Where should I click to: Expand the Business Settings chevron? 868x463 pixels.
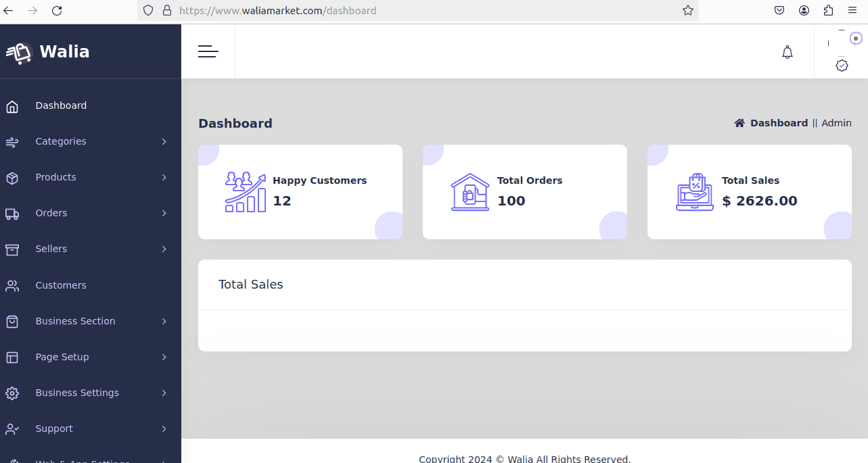pyautogui.click(x=164, y=393)
